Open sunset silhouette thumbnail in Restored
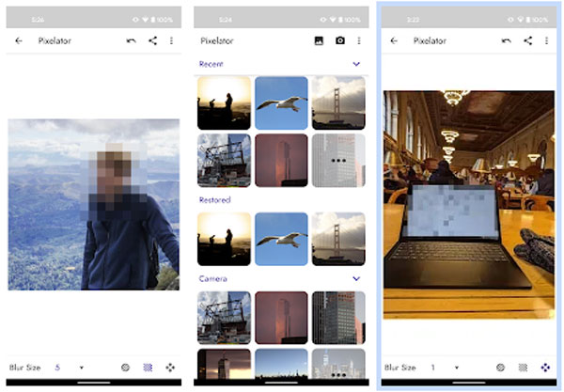 [x=224, y=239]
